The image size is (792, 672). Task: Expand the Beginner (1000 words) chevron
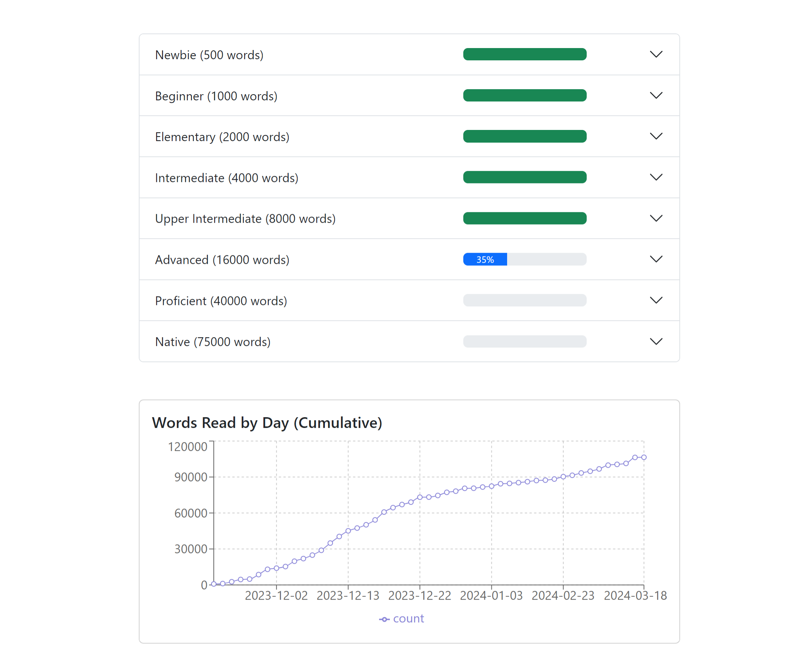(x=656, y=95)
